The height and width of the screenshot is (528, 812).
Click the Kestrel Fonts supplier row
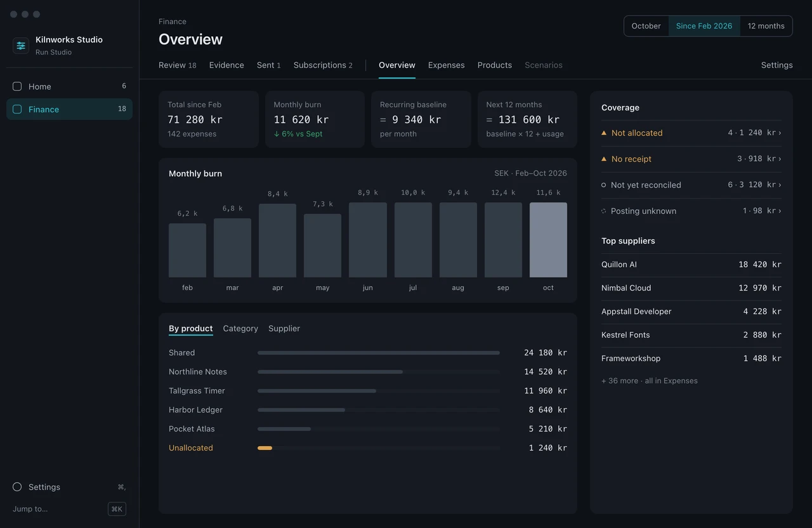click(691, 335)
